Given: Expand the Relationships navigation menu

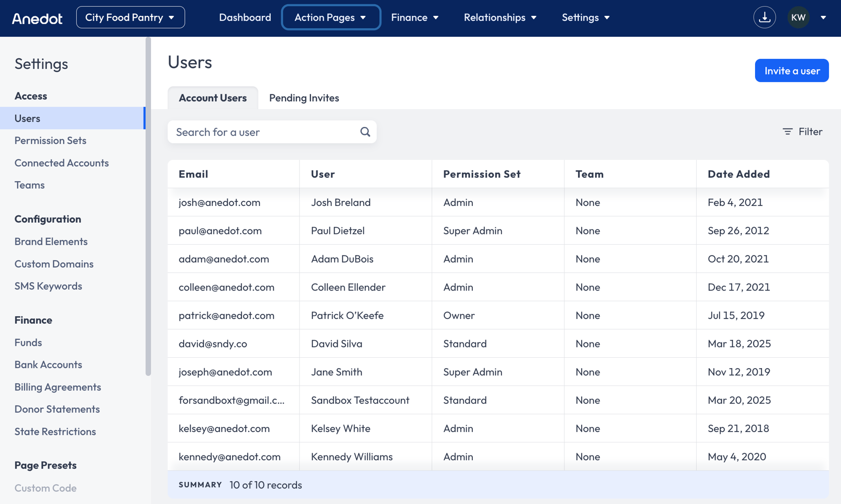Looking at the screenshot, I should (499, 18).
